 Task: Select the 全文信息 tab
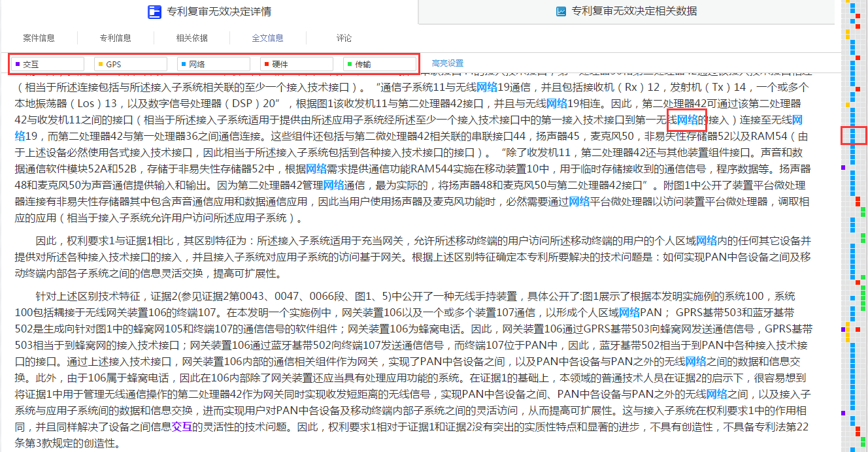click(267, 38)
